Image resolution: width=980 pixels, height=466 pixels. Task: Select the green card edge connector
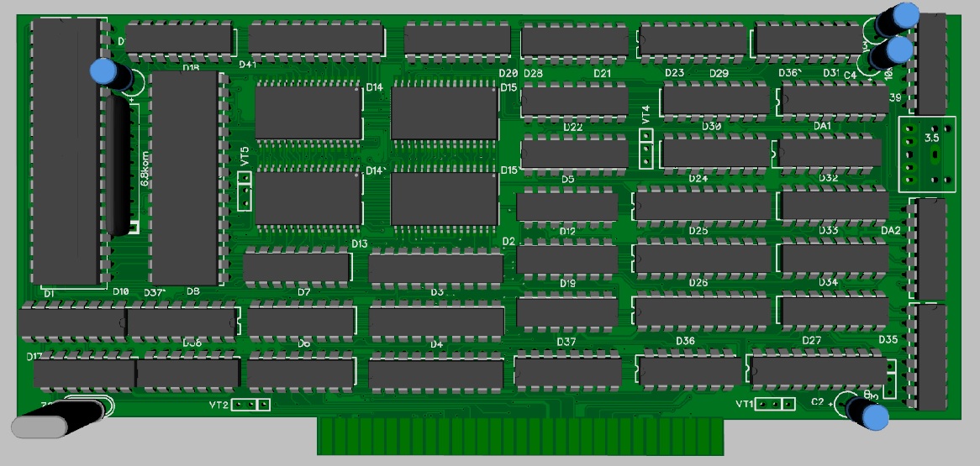(520, 436)
